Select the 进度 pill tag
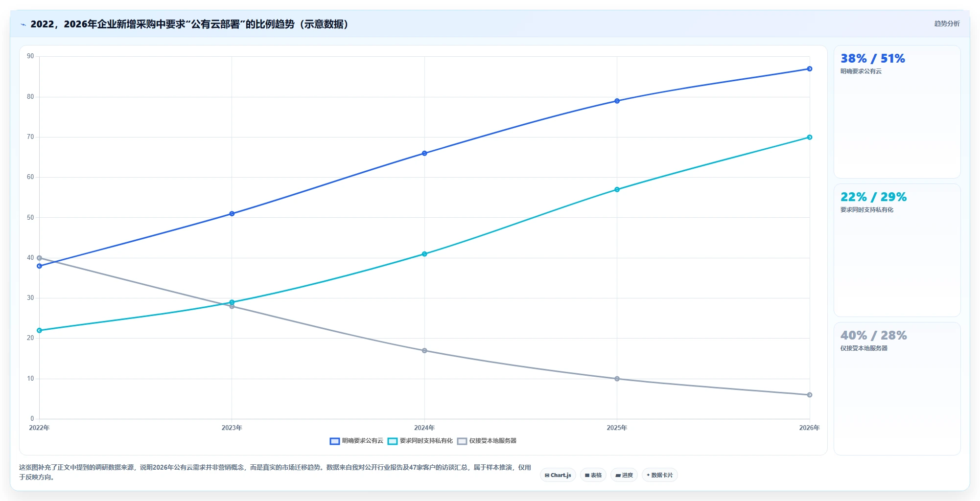This screenshot has width=980, height=501. tap(624, 475)
